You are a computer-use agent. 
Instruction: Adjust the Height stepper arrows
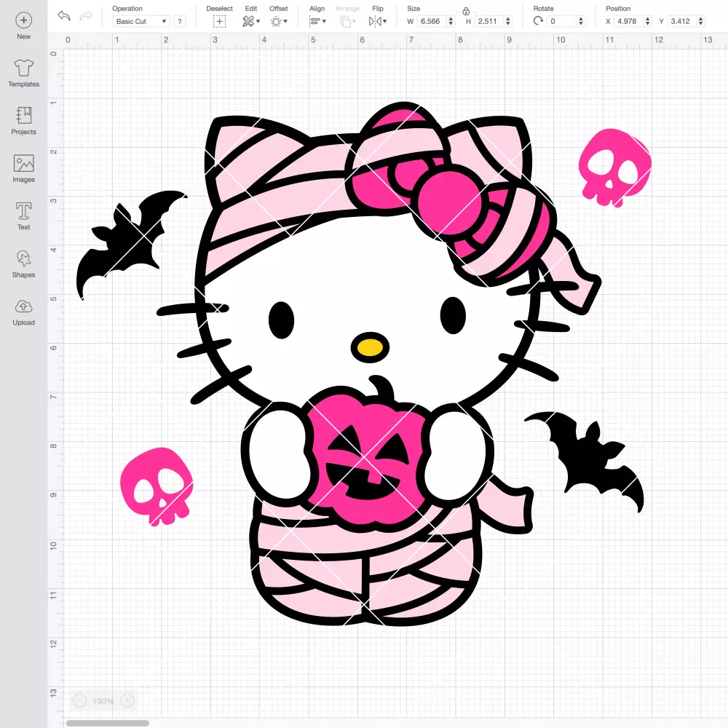pyautogui.click(x=508, y=21)
